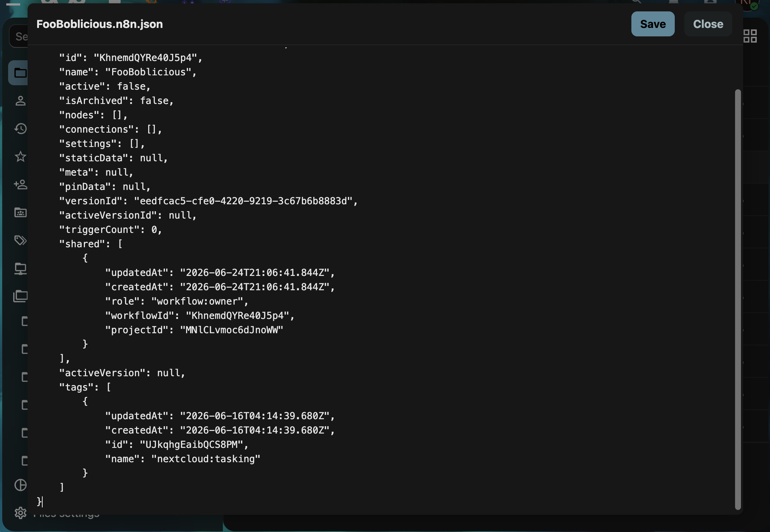Click the "activeVersionId": null line

128,215
